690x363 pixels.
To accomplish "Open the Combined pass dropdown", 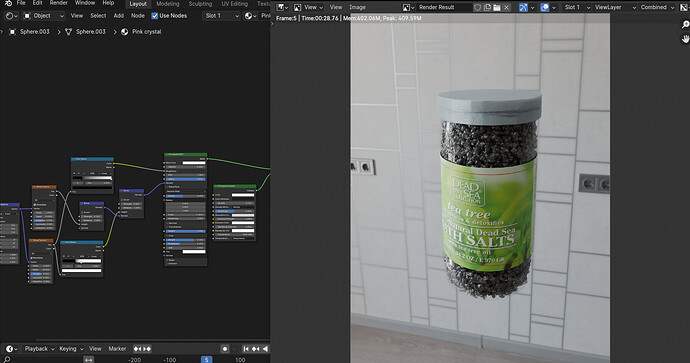I will coord(657,7).
